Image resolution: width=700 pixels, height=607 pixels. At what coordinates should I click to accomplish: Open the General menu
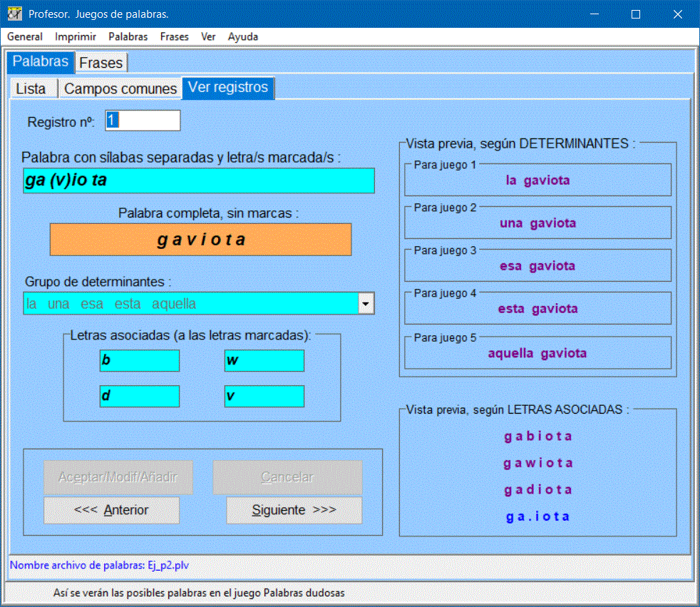coord(25,36)
